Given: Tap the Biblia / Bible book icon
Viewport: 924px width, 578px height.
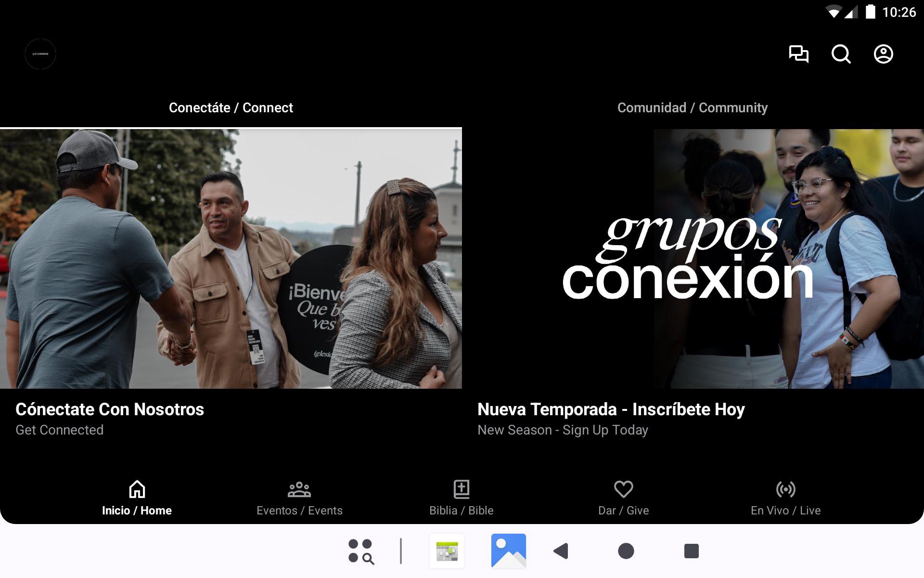Looking at the screenshot, I should pos(461,489).
